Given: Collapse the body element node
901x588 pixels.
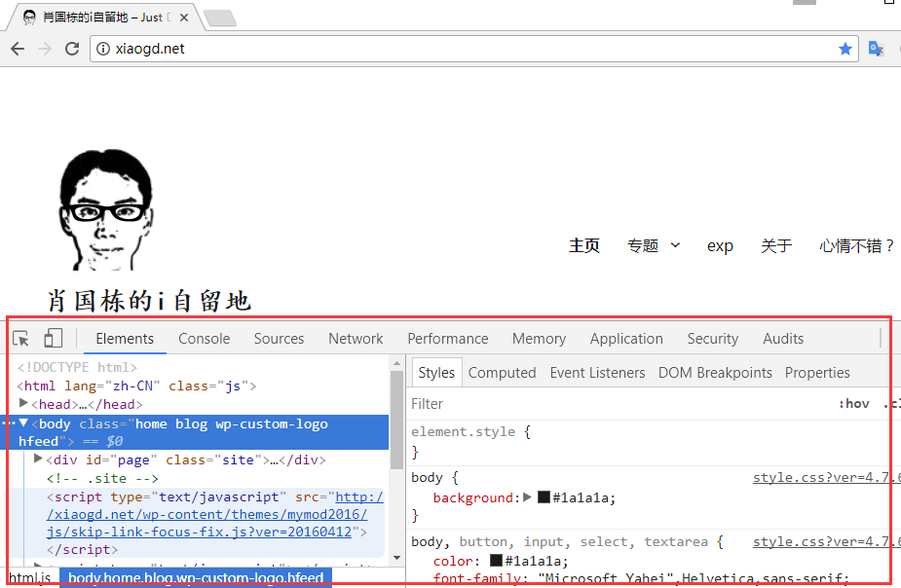Looking at the screenshot, I should (x=24, y=423).
